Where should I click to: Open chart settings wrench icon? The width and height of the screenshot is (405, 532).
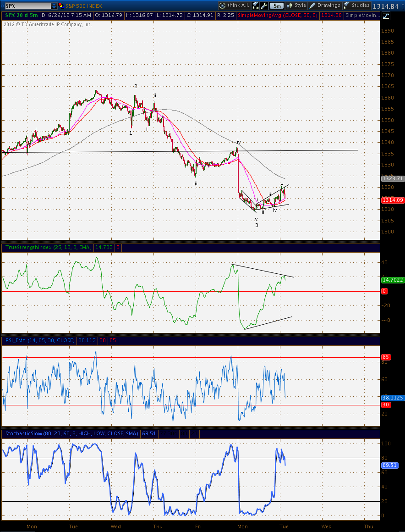(264, 6)
